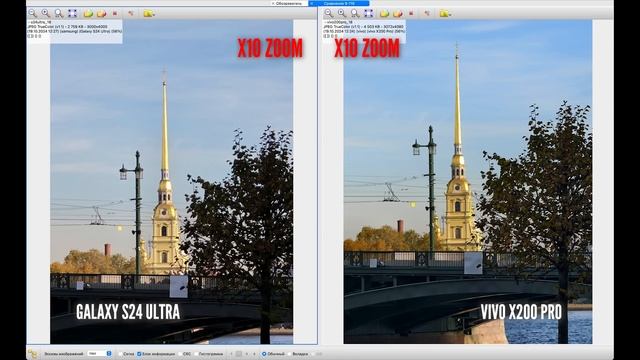Click first yellow open-file icon in right pane
This screenshot has height=360, width=640.
[x=384, y=13]
